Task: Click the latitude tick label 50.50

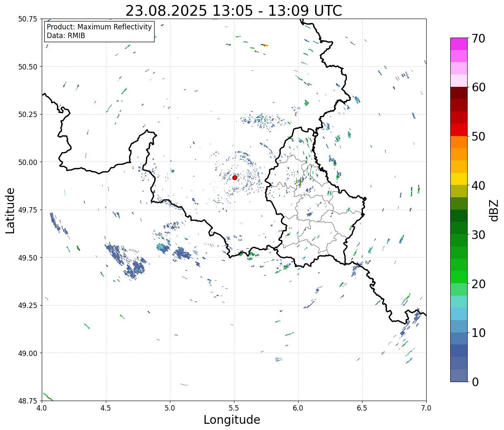Action: 28,67
